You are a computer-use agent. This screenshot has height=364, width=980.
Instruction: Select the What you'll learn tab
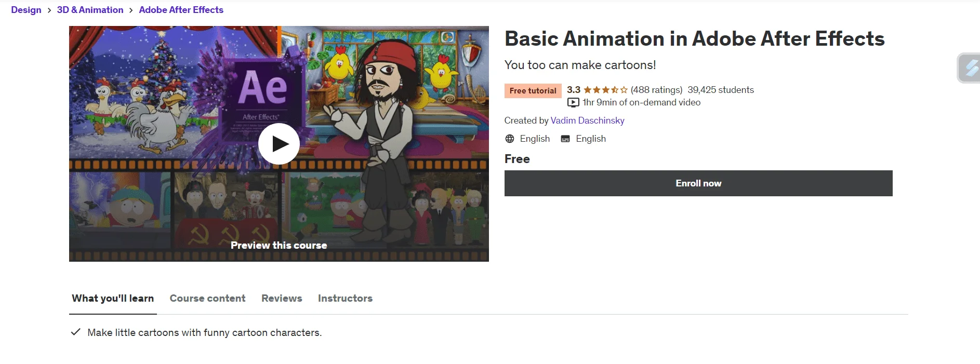point(113,299)
